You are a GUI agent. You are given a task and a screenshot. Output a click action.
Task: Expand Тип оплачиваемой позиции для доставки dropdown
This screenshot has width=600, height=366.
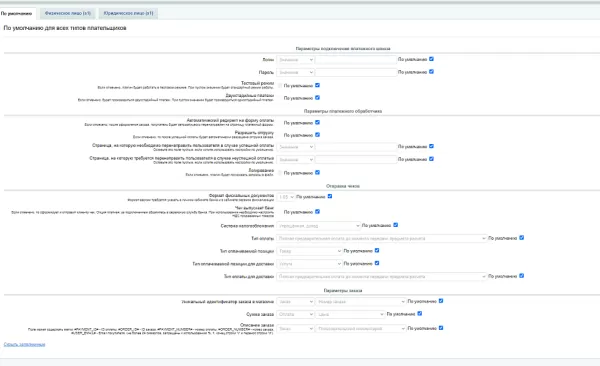(309, 264)
